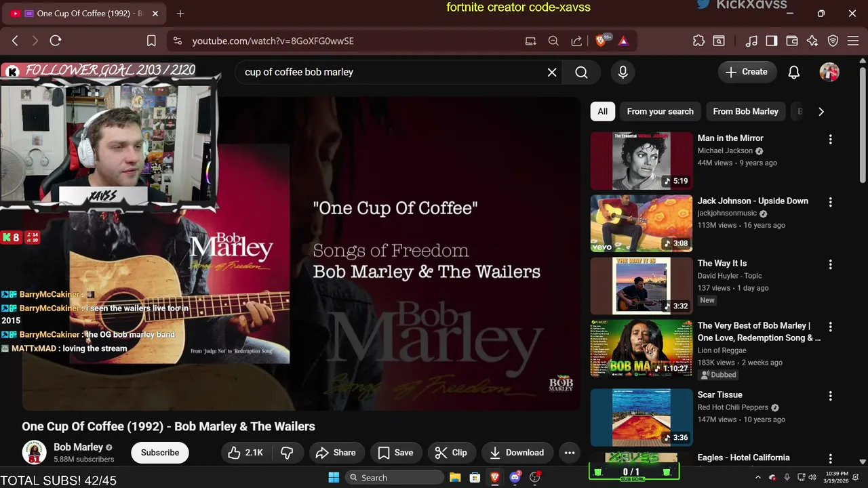Click the YouTube search magnifier button

tap(582, 72)
